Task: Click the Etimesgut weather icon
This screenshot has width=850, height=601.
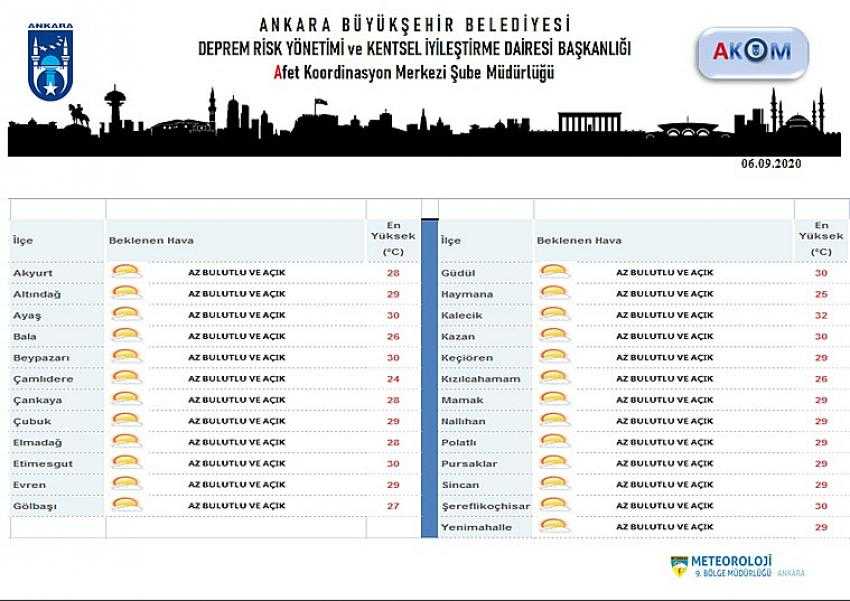Action: 126,463
